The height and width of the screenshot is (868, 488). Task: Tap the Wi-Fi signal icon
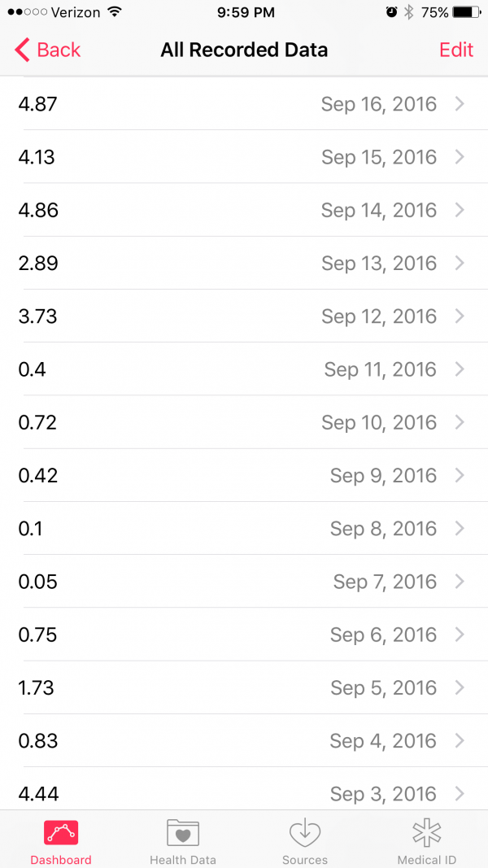tap(114, 12)
